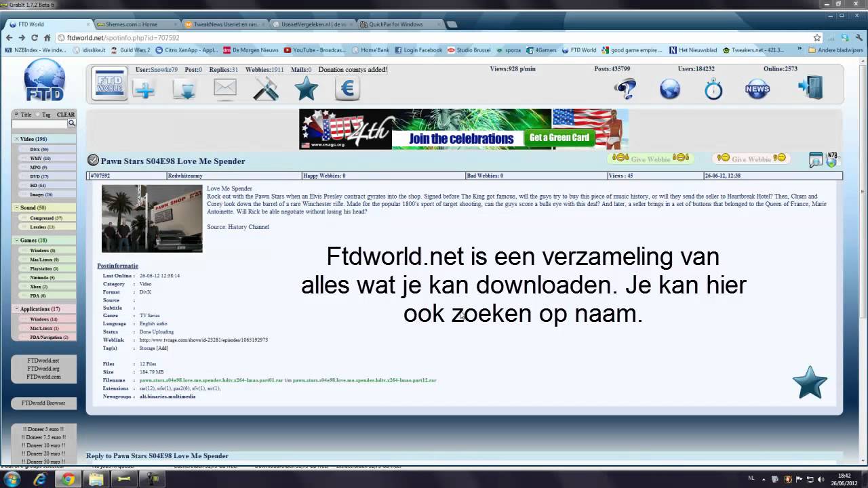Click the blue plus add-post icon
Screen dimensions: 868x488
click(144, 89)
